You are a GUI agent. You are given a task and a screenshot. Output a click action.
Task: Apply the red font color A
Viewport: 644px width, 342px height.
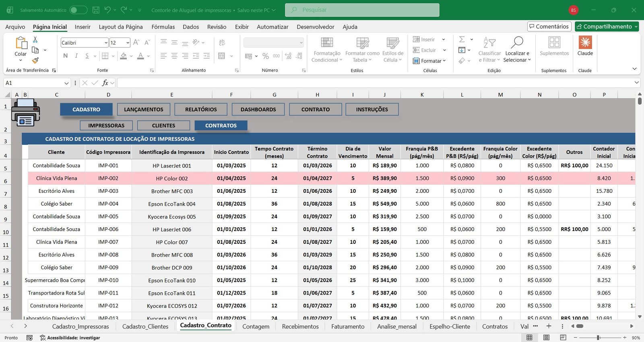140,56
